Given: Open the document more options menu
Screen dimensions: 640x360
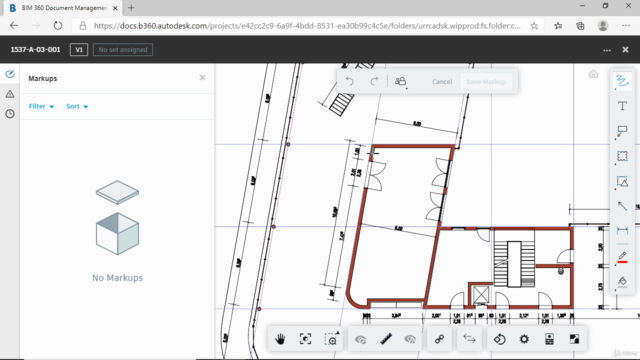Looking at the screenshot, I should coord(607,50).
